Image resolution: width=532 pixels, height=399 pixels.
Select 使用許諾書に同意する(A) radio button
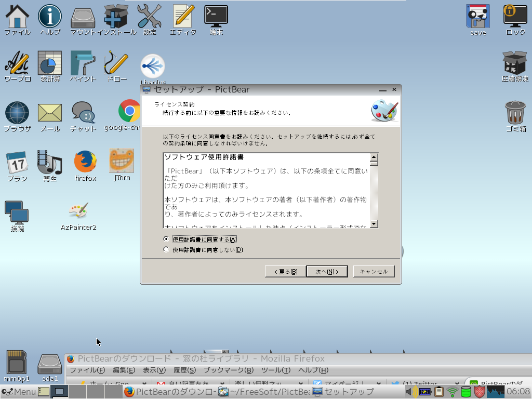click(x=166, y=239)
